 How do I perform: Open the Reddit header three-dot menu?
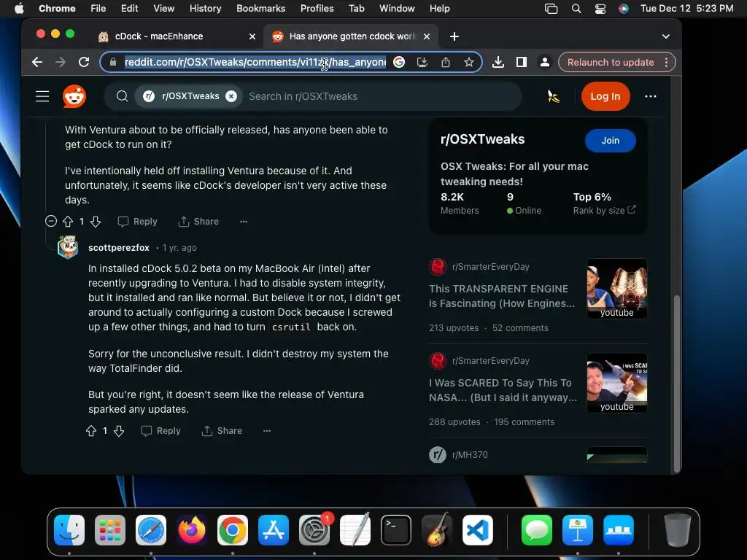650,96
